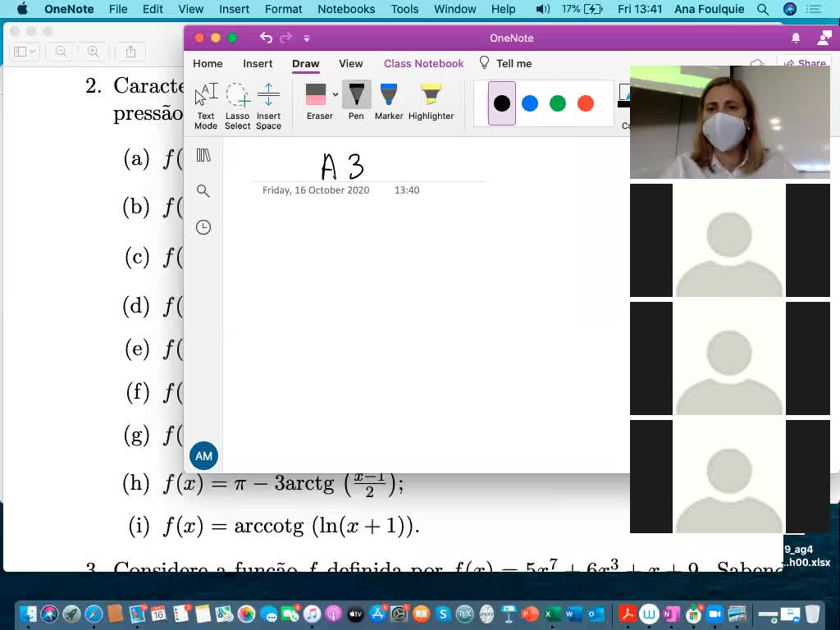Image resolution: width=840 pixels, height=630 pixels.
Task: Click the page time 13:40
Action: click(x=407, y=190)
